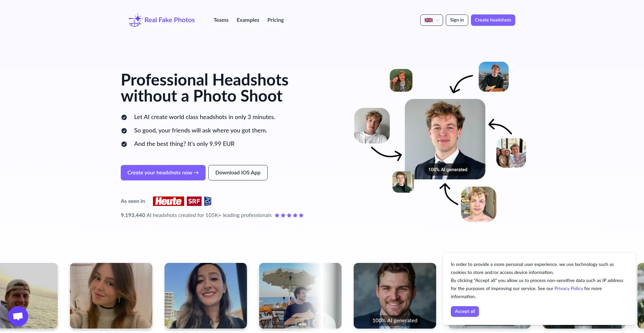Go to the Examples page
644x333 pixels.
coord(248,20)
